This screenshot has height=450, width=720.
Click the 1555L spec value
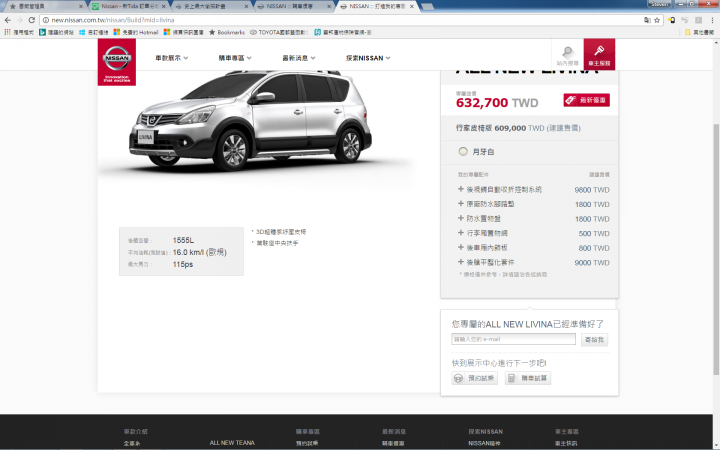(x=183, y=240)
